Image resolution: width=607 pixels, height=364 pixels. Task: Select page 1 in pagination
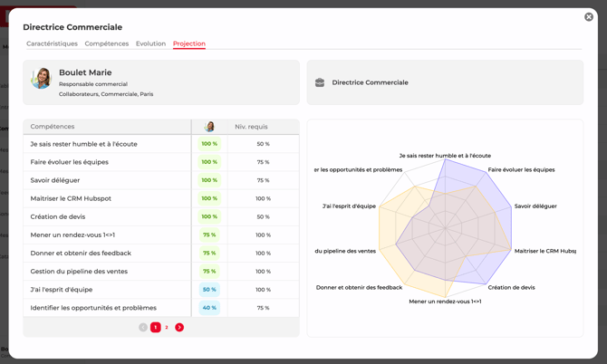point(155,327)
